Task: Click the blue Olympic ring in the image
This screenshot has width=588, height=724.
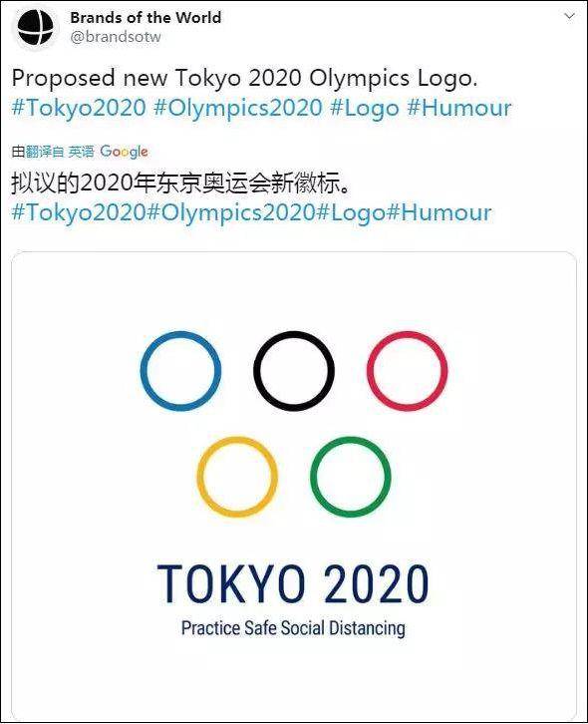Action: [181, 371]
